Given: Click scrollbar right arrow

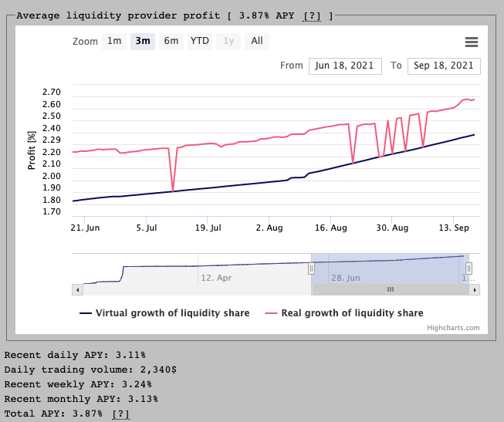Looking at the screenshot, I should point(475,289).
